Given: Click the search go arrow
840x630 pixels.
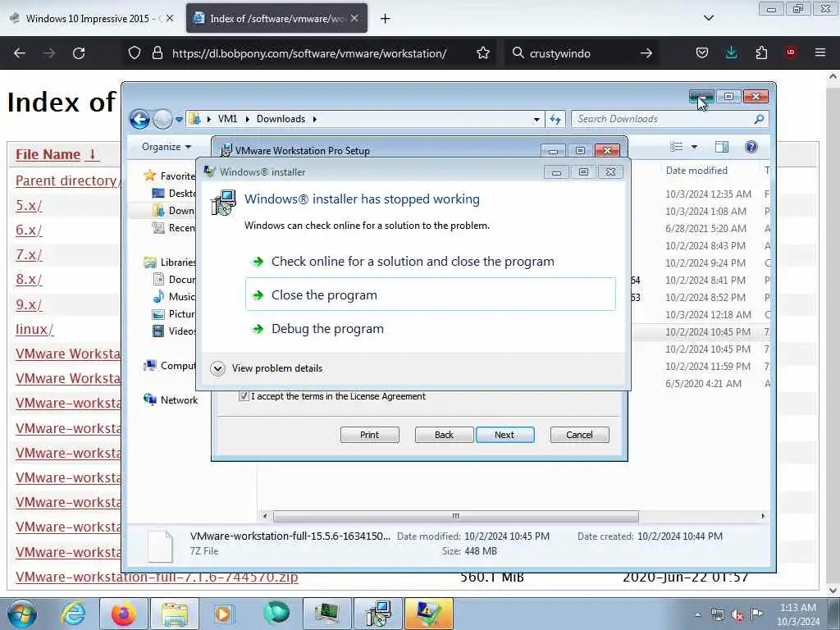Looking at the screenshot, I should [646, 53].
